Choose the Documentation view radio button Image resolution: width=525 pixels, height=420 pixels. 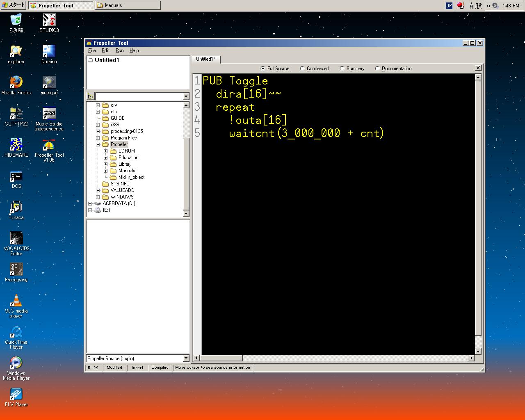(x=377, y=68)
